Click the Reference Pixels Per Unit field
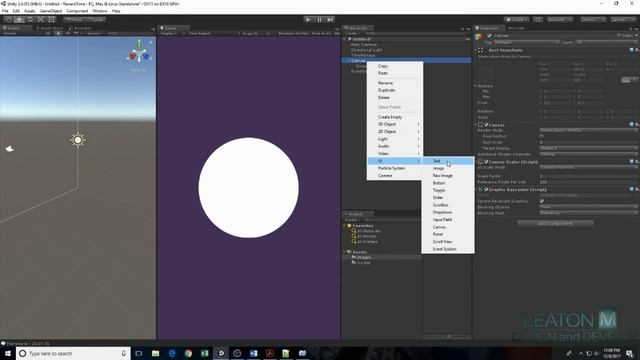 tap(588, 182)
